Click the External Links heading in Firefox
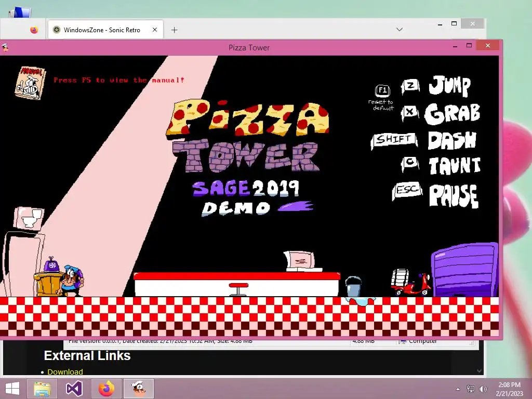Screen dimensions: 532x399 point(87,355)
